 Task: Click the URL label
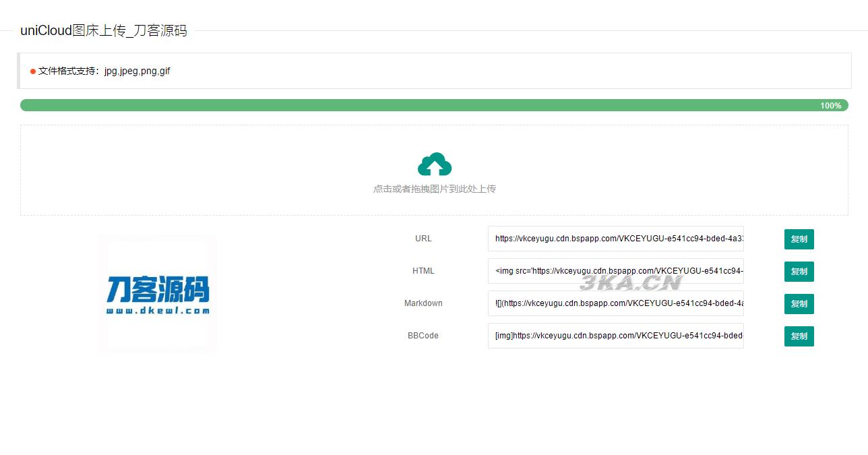(x=423, y=239)
